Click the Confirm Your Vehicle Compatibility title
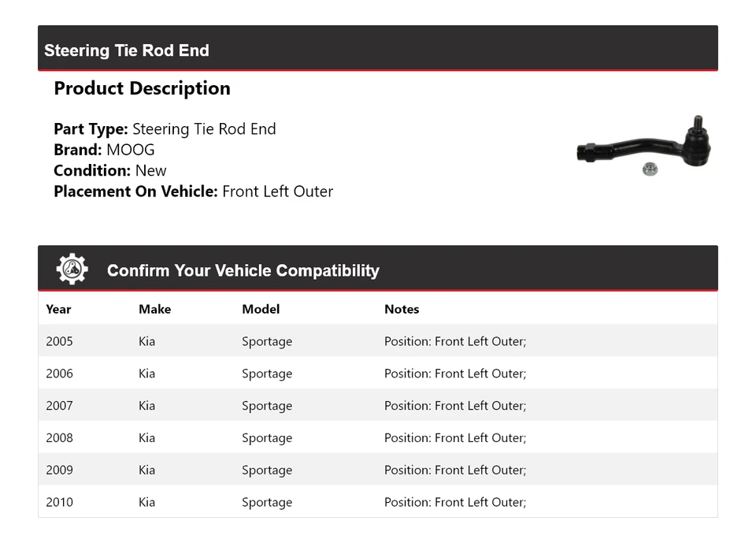Image resolution: width=756 pixels, height=543 pixels. (x=243, y=270)
